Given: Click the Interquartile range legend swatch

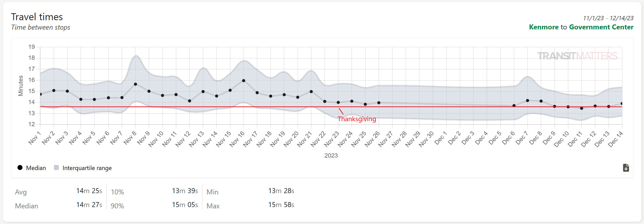Looking at the screenshot, I should (x=56, y=168).
